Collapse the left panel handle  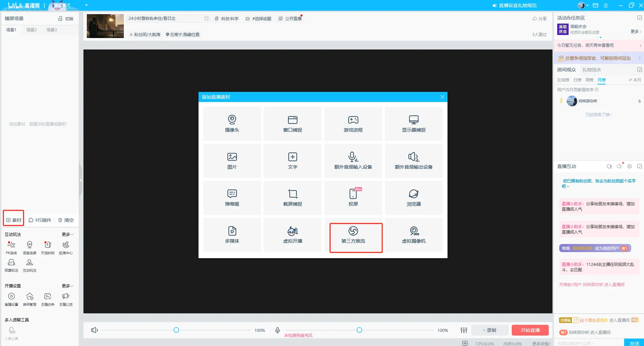(80, 180)
